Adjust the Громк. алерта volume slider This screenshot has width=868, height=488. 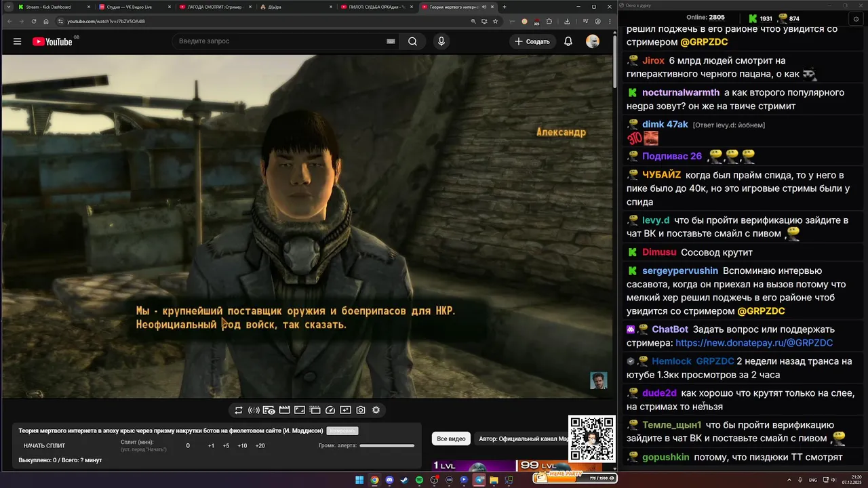coord(387,446)
